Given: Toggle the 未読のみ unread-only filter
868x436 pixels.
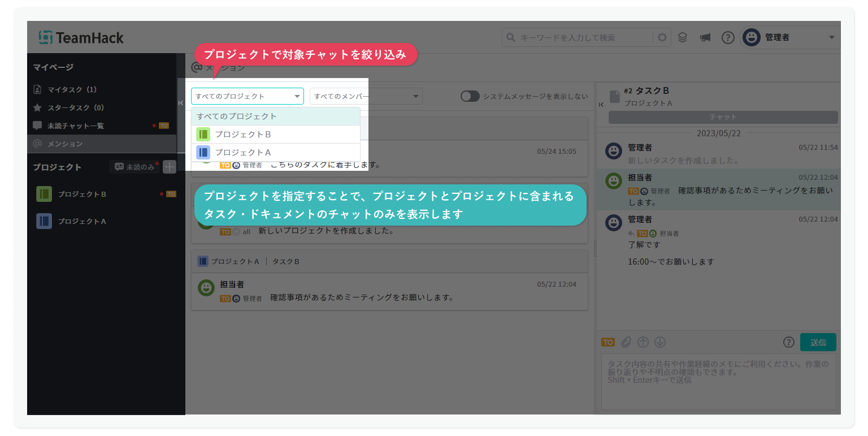Looking at the screenshot, I should coord(134,167).
